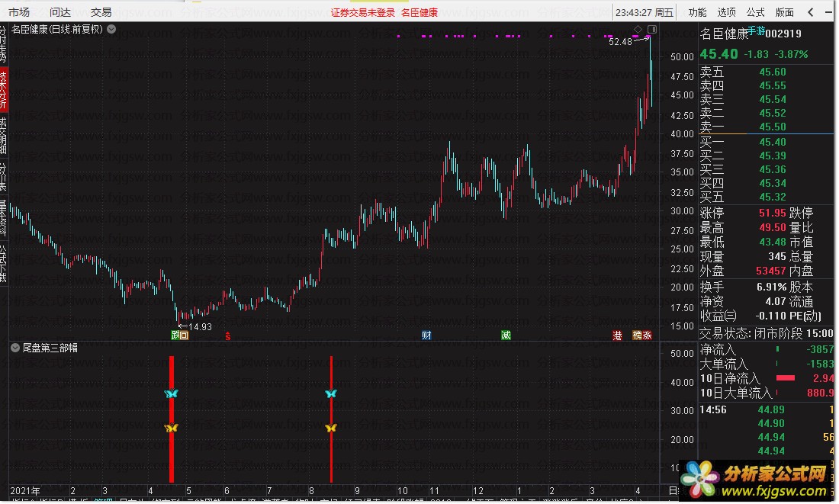Click the 2021年 timeline label
The height and width of the screenshot is (504, 839).
[x=25, y=491]
